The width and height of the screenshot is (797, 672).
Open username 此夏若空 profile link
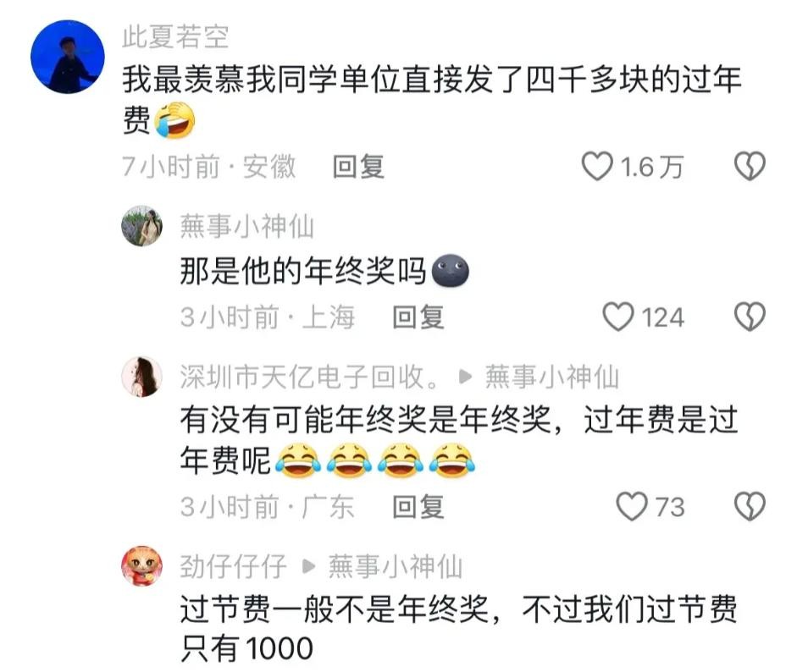[x=175, y=36]
